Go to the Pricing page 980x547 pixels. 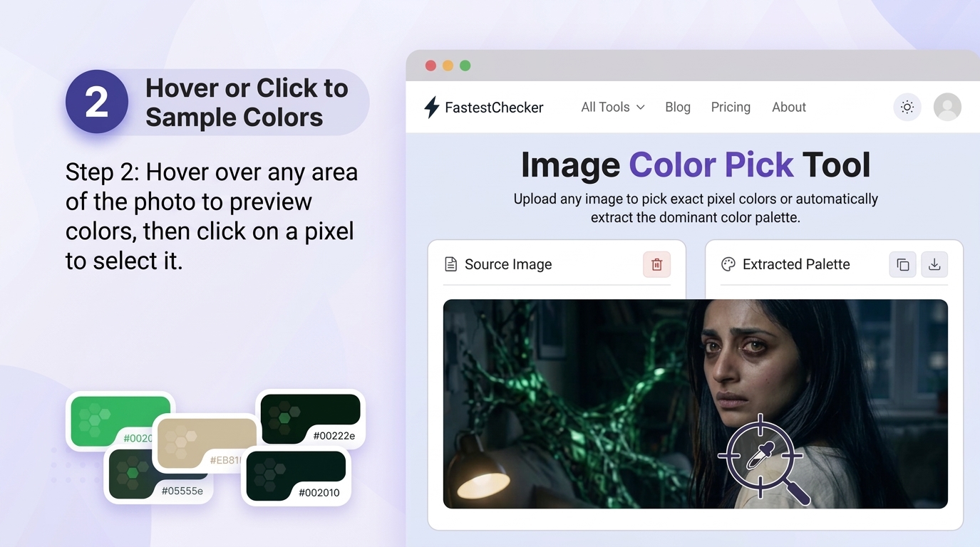pyautogui.click(x=731, y=107)
